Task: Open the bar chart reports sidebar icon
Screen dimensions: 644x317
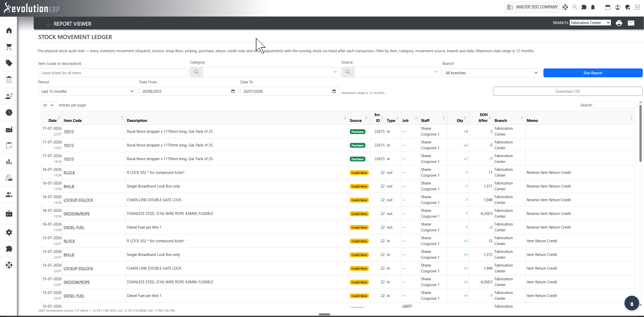Action: pos(9,162)
